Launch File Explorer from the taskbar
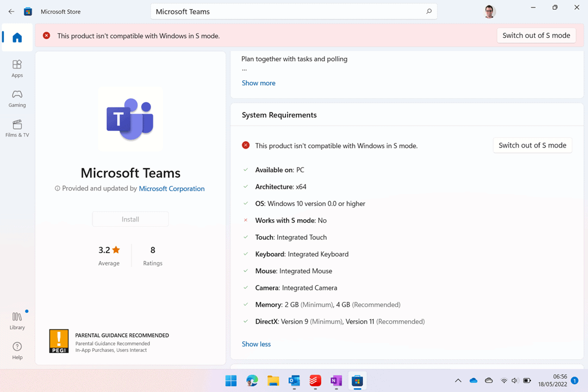This screenshot has width=588, height=392. click(x=273, y=381)
